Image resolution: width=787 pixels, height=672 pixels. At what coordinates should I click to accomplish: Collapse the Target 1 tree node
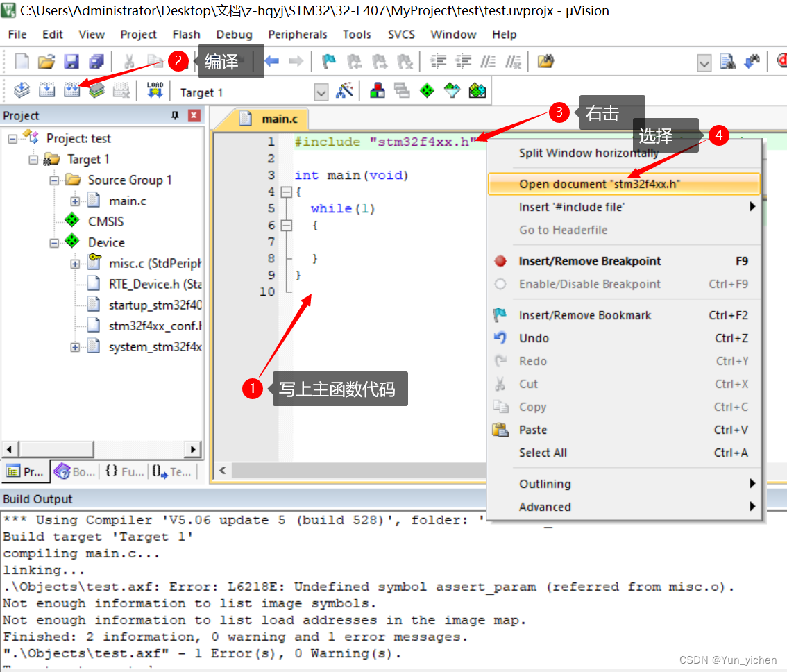coord(33,160)
